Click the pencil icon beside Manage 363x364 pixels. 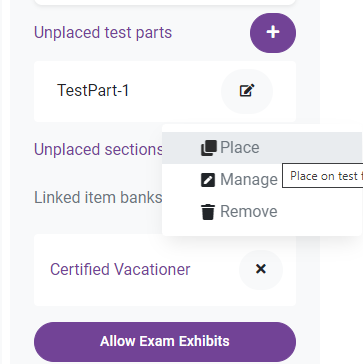(x=208, y=180)
